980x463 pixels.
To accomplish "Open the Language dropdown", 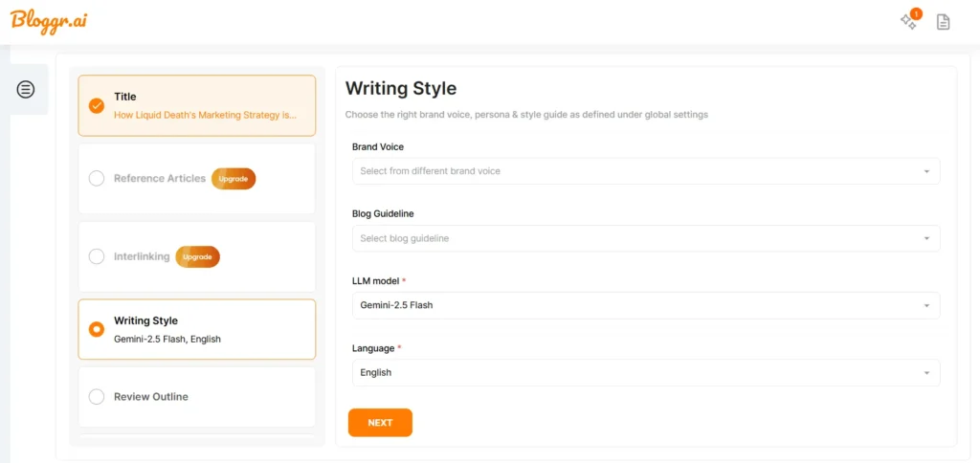I will (646, 372).
